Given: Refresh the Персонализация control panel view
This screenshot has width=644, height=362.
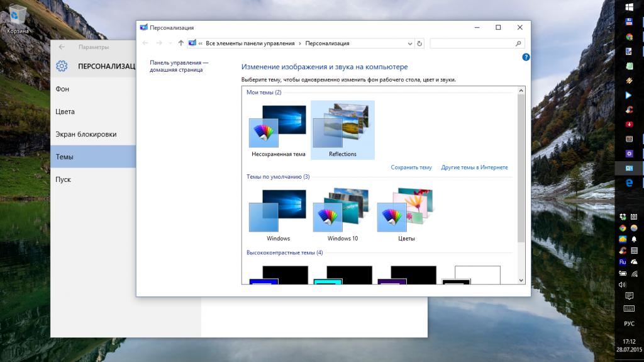Looking at the screenshot, I should pyautogui.click(x=419, y=43).
